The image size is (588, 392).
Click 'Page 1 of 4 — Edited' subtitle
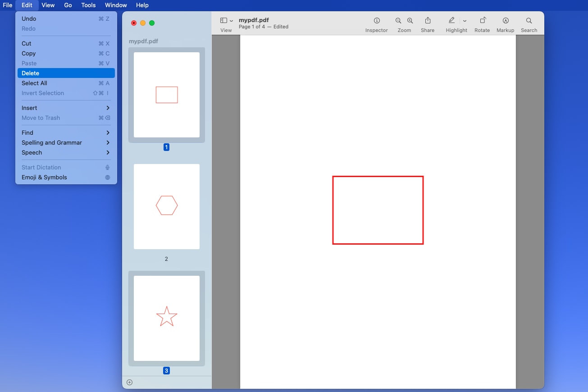(x=264, y=27)
